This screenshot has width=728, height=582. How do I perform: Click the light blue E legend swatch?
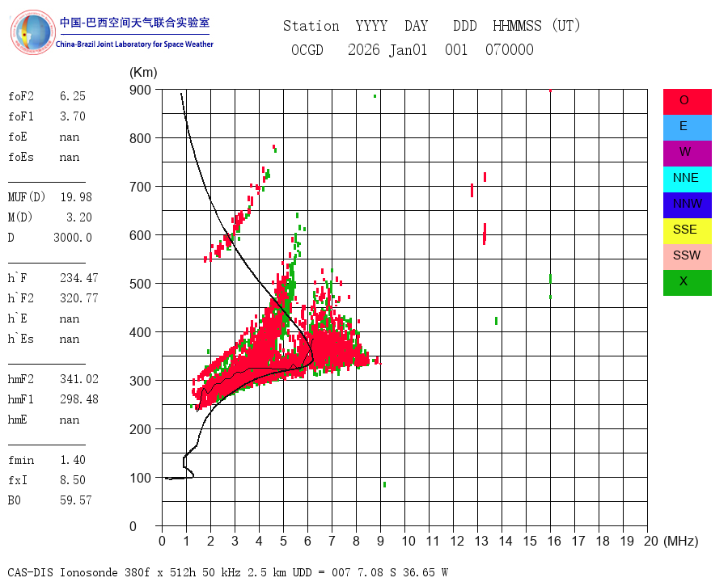click(687, 128)
